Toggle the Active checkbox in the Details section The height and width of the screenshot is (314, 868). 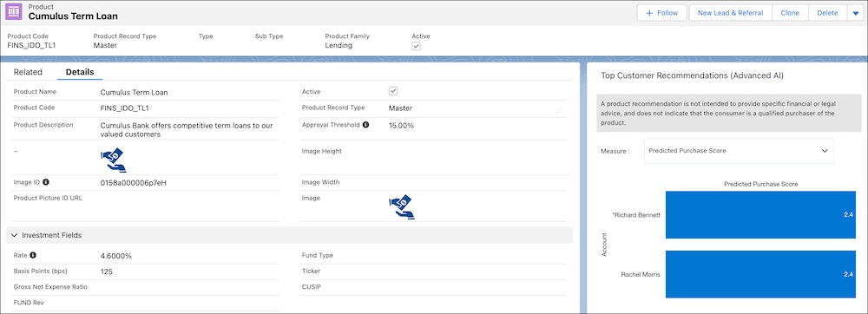393,91
